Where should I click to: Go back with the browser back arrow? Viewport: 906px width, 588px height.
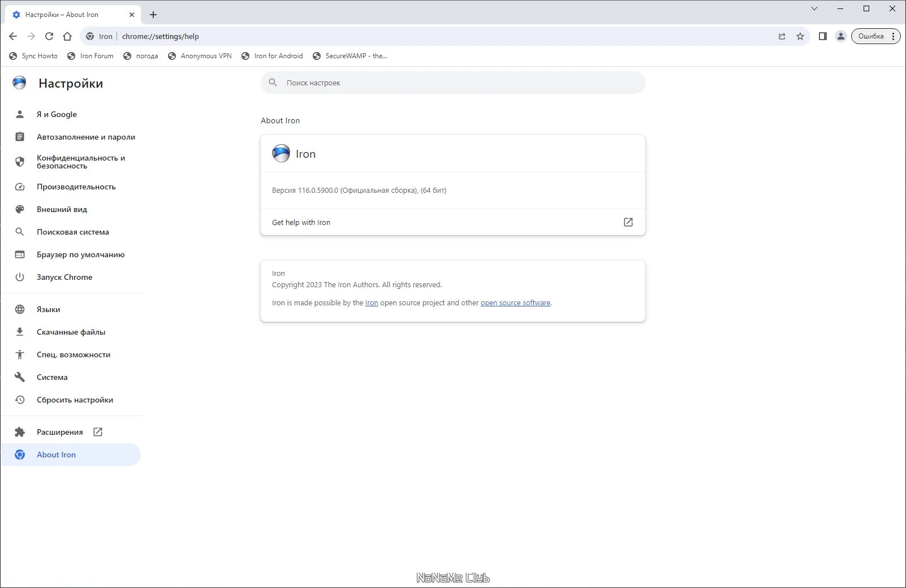click(13, 36)
